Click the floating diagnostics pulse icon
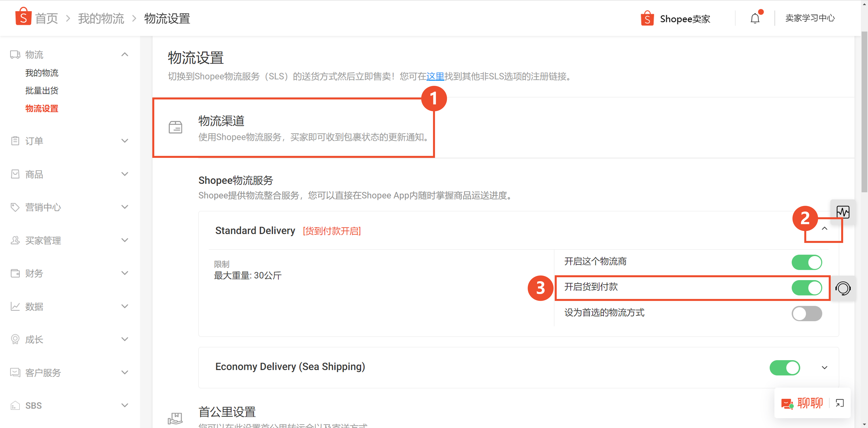 click(843, 212)
